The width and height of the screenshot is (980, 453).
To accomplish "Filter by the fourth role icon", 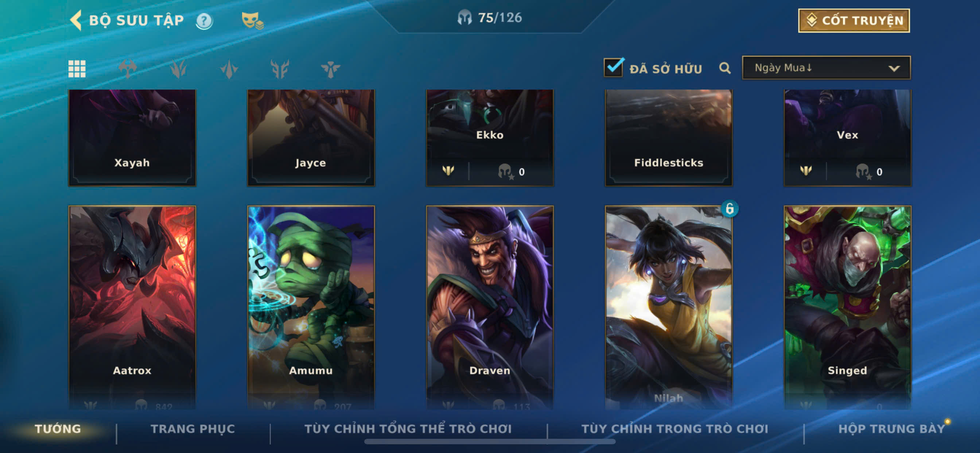I will 280,69.
